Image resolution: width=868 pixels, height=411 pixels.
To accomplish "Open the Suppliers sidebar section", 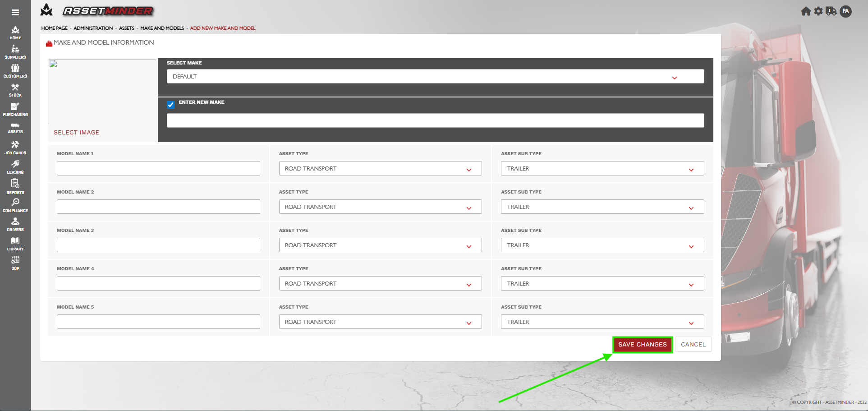I will coord(15,52).
